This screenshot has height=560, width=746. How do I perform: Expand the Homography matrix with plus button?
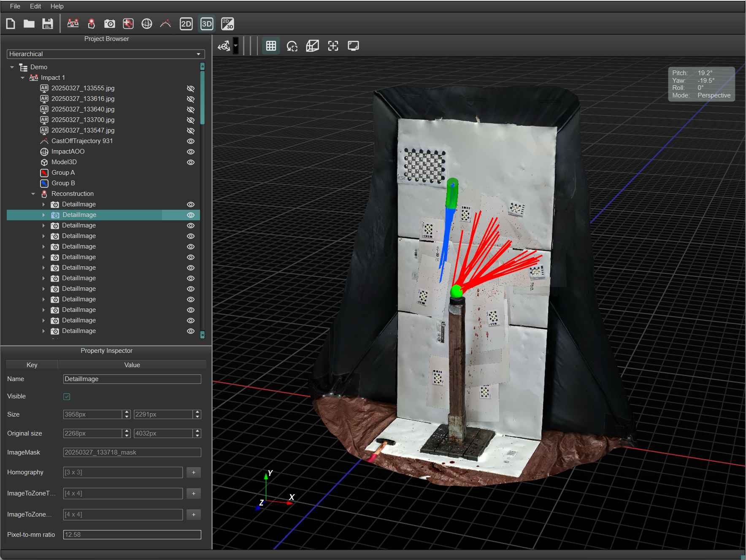coord(194,472)
